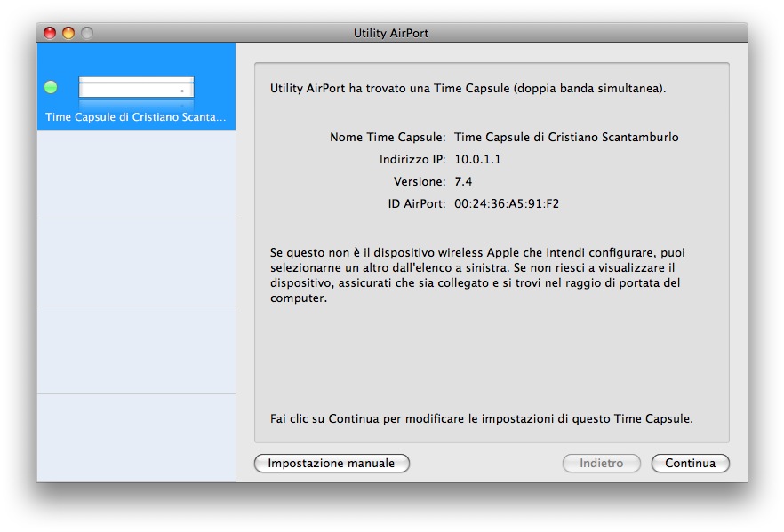Click the green status light next to Time Capsule
Screen dimensions: 784x532
pos(51,87)
